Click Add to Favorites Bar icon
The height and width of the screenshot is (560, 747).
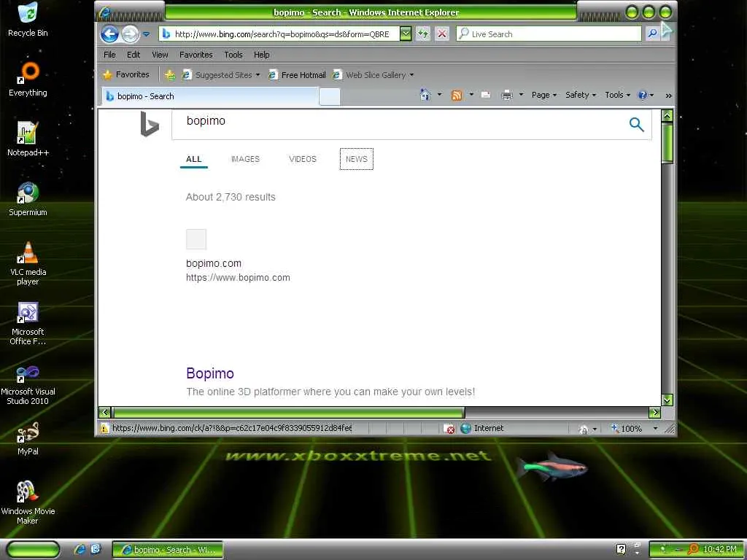click(169, 75)
